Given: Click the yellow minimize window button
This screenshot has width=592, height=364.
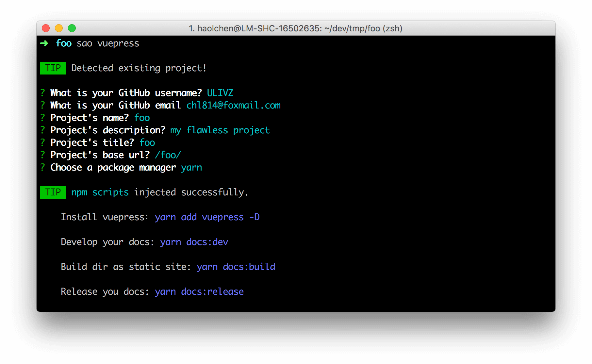Looking at the screenshot, I should 59,28.
